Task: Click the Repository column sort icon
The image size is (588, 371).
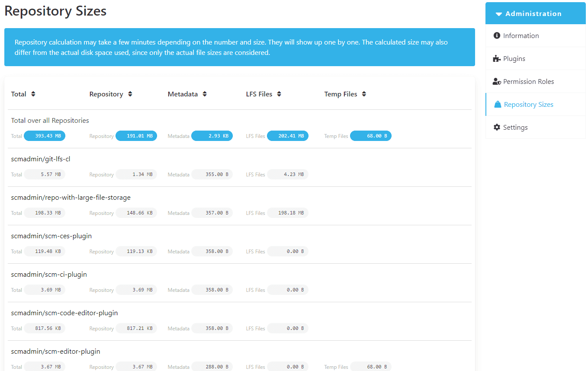Action: coord(131,94)
